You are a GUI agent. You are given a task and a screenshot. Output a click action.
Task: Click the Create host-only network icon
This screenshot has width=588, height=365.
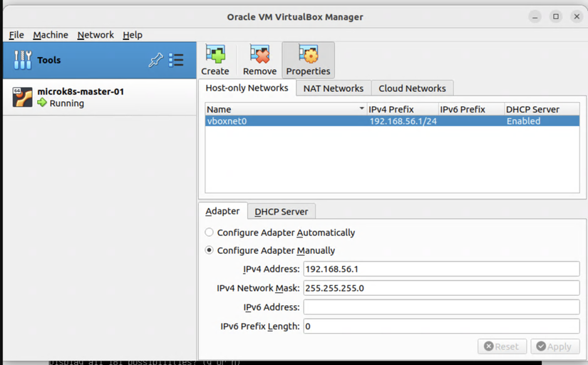215,54
